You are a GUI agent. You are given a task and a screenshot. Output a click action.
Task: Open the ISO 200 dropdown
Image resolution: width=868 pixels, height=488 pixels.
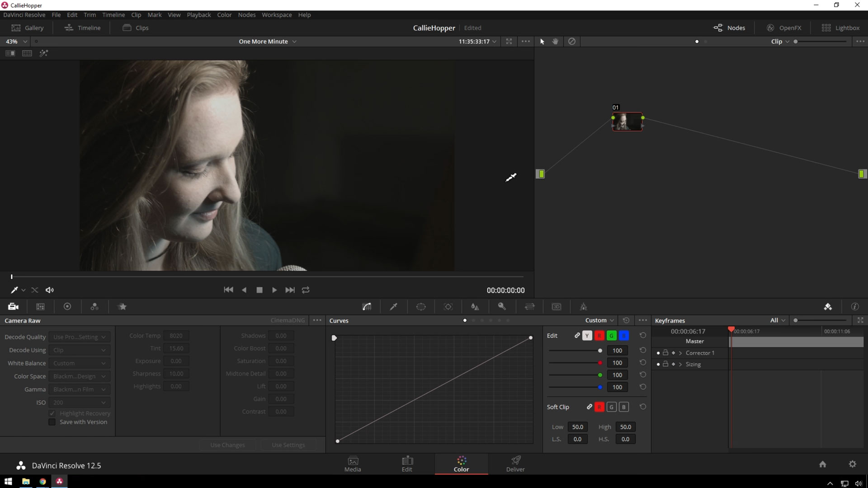pos(79,403)
